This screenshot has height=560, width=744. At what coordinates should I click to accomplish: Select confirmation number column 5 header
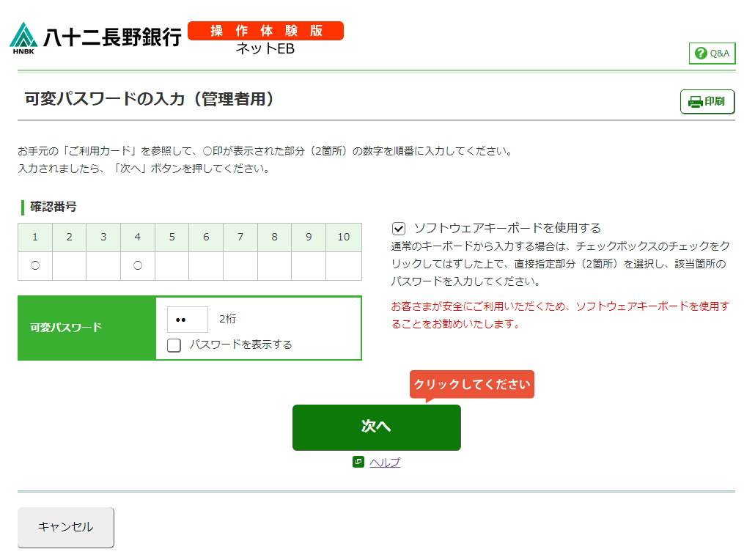click(172, 237)
